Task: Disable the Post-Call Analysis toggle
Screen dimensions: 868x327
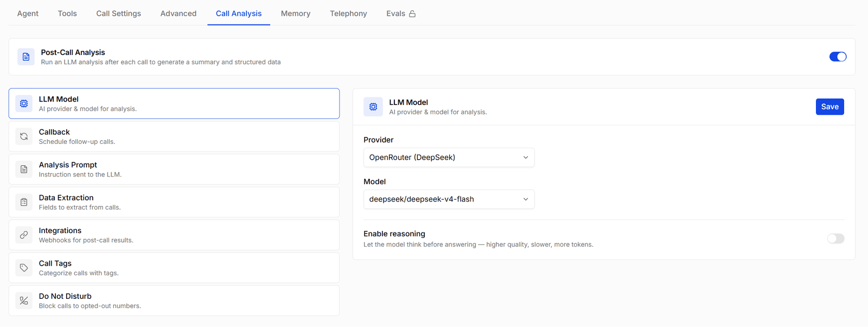Action: tap(838, 56)
